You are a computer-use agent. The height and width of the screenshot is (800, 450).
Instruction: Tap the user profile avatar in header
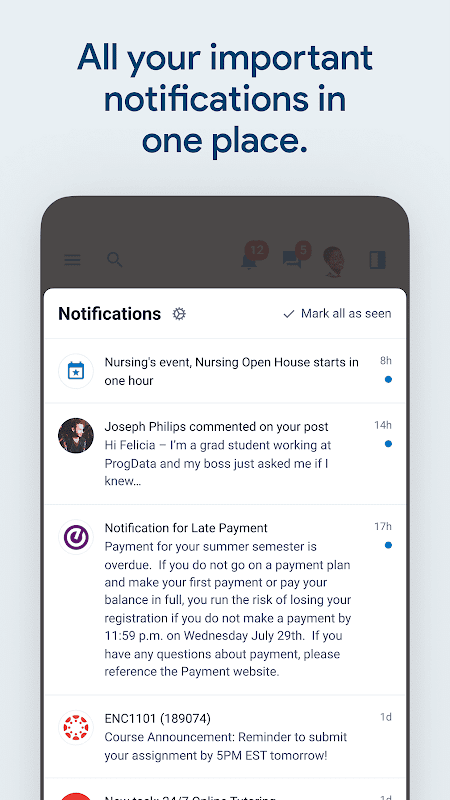click(334, 262)
